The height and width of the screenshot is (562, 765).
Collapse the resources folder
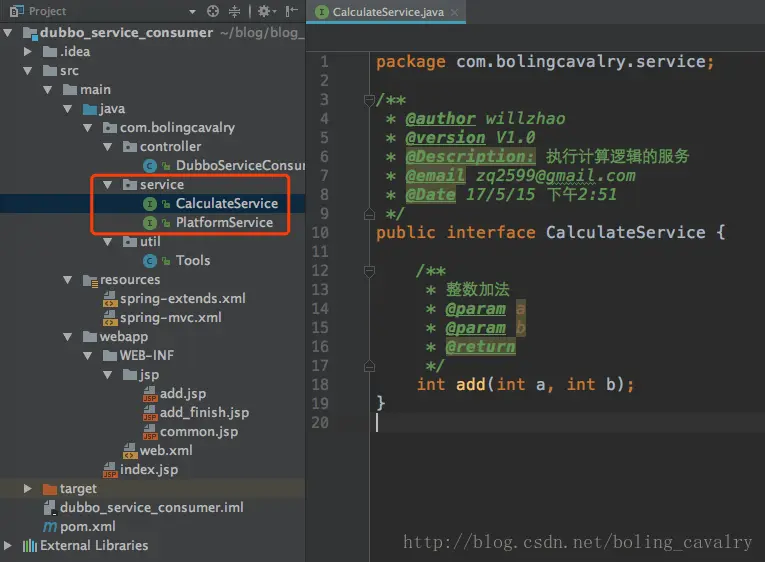[68, 280]
